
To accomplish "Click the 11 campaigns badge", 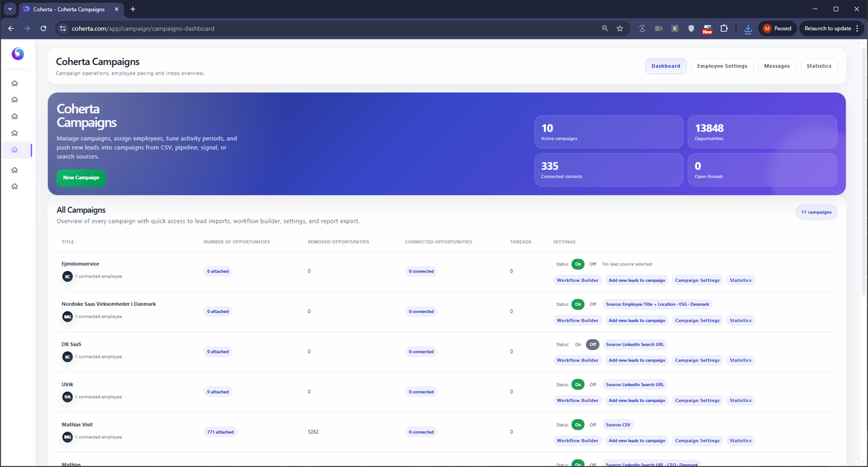I will tap(816, 212).
